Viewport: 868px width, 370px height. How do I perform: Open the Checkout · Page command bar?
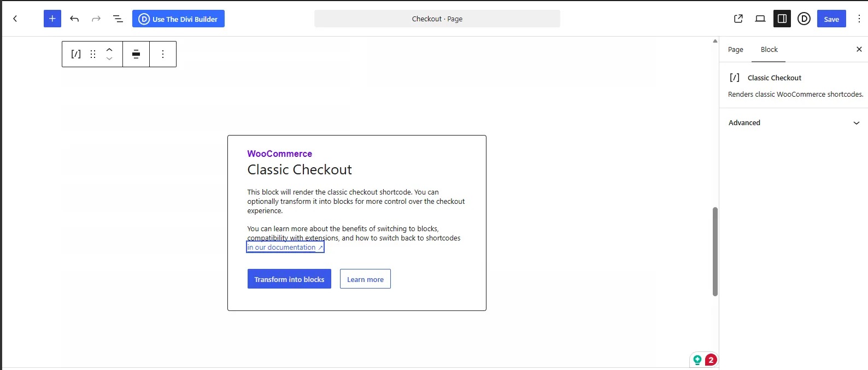point(437,19)
